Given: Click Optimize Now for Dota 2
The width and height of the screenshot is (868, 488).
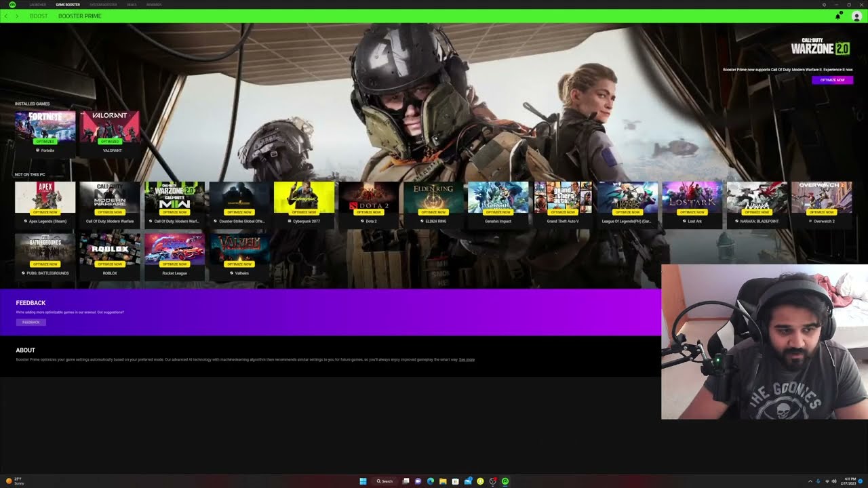Looking at the screenshot, I should 369,212.
